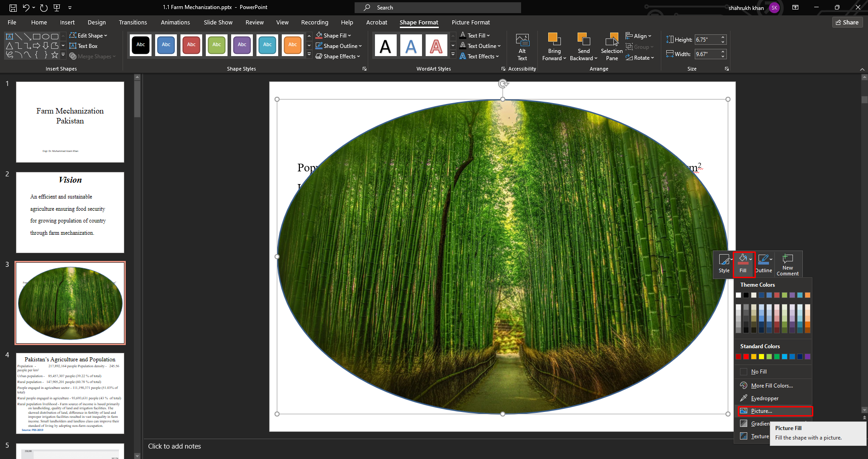The height and width of the screenshot is (459, 868).
Task: Expand the Rotate dropdown
Action: tap(640, 58)
